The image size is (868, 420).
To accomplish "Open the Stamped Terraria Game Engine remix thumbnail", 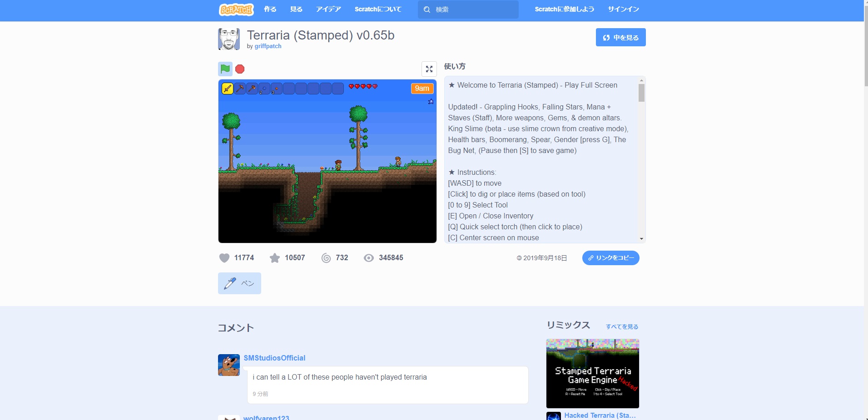I will pyautogui.click(x=592, y=373).
